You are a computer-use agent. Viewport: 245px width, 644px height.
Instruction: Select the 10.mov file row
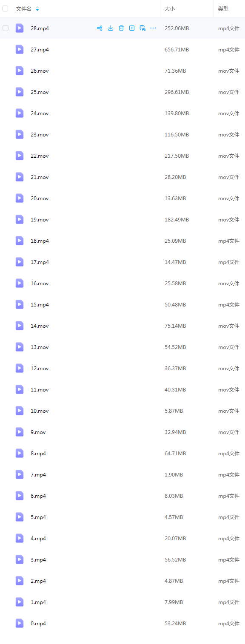point(122,411)
